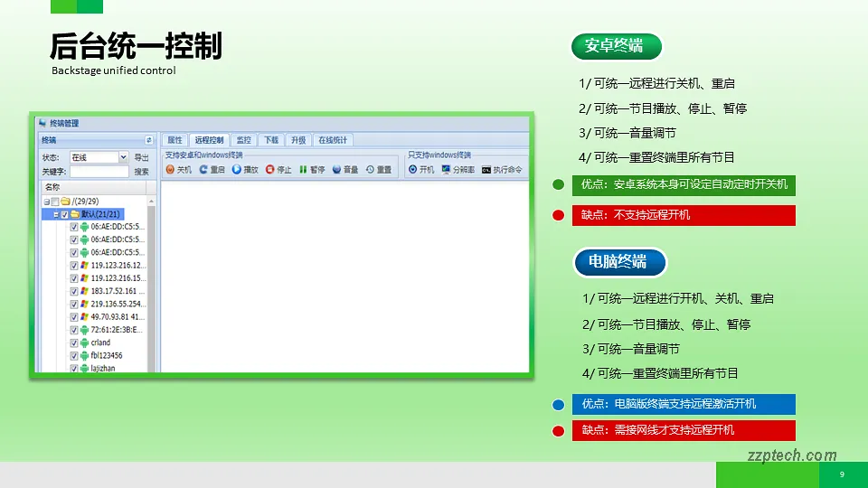This screenshot has width=868, height=488.
Task: Click the refresh icon in 终端 panel header
Action: click(x=148, y=140)
